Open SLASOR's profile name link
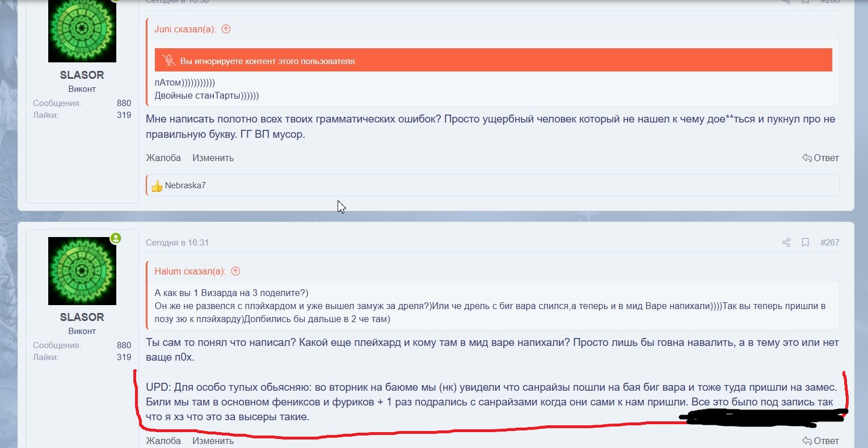Image resolution: width=868 pixels, height=448 pixels. coord(82,317)
